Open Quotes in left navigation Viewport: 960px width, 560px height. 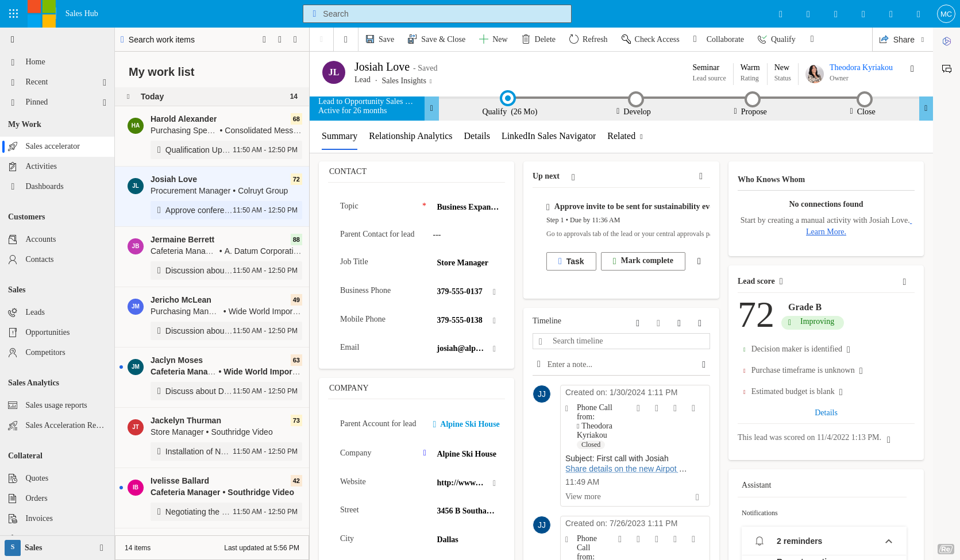click(x=57, y=478)
